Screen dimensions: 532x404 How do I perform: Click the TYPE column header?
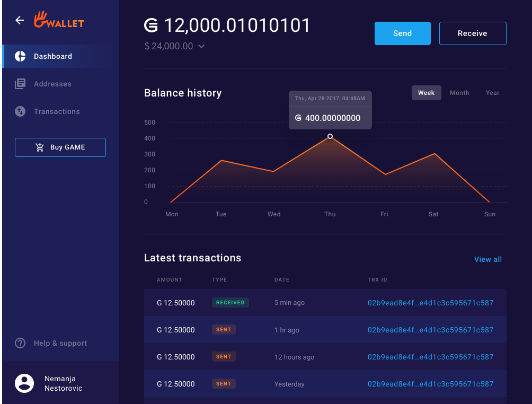click(x=219, y=280)
